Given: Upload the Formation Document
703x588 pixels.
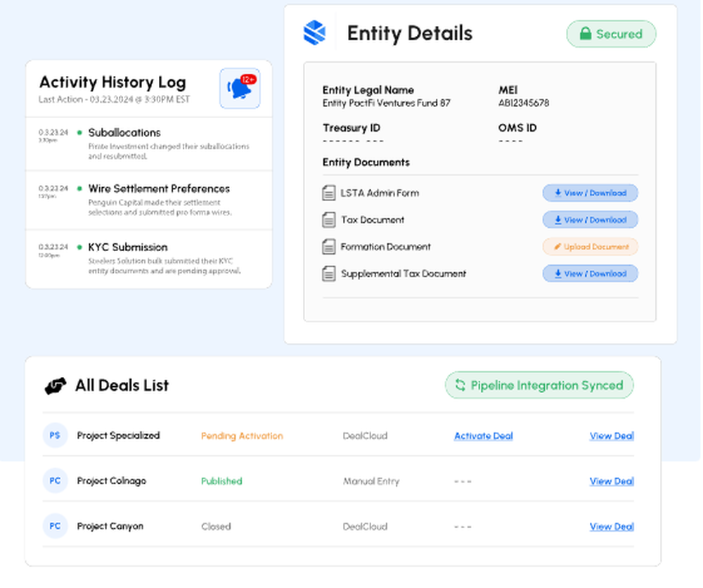Looking at the screenshot, I should tap(590, 246).
